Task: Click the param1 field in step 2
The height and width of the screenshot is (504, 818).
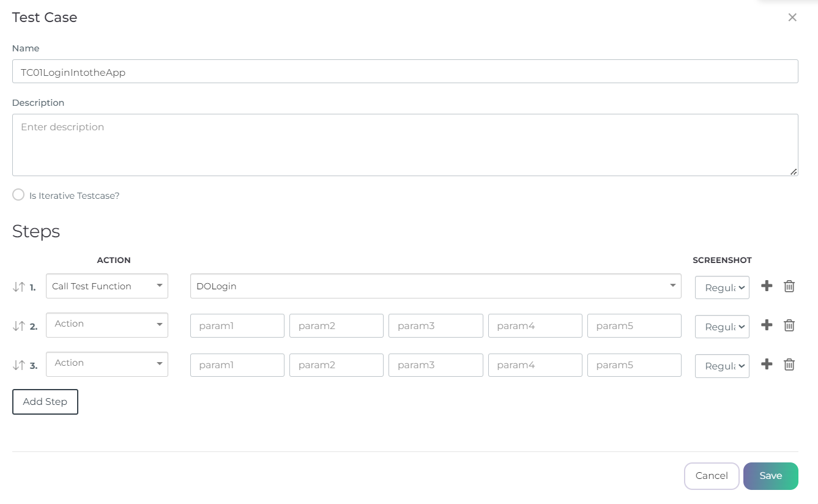Action: 237,325
